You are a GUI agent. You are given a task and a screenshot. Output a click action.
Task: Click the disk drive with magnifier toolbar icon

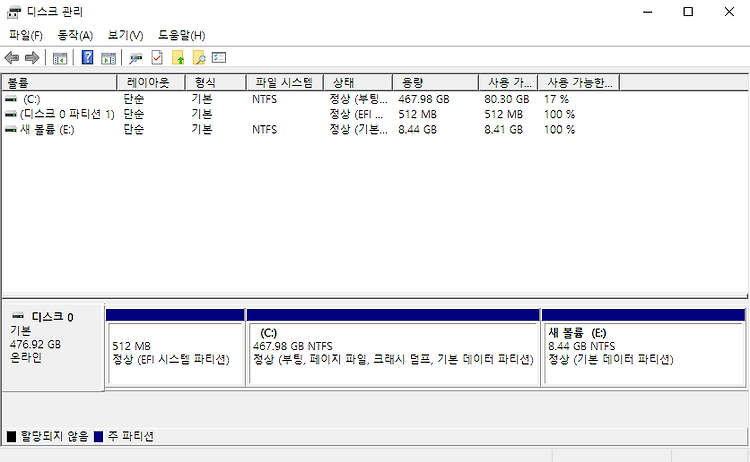coord(136,58)
